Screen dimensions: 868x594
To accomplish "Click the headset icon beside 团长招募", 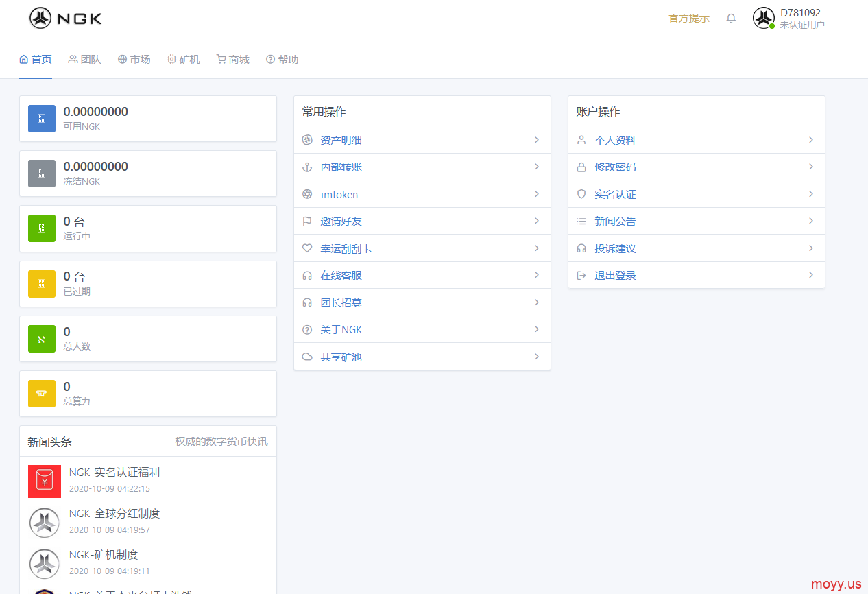I will 307,302.
